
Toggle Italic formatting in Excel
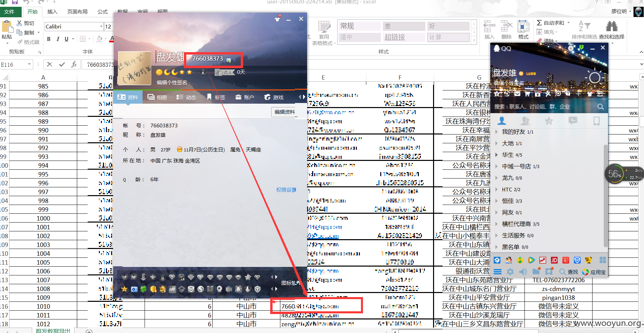coord(58,39)
